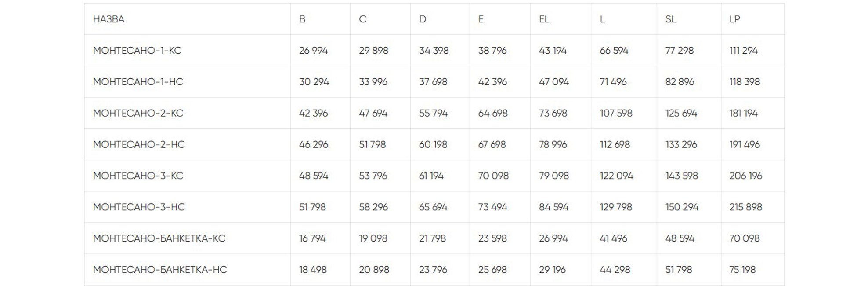Click the 206 196 price cell
The image size is (868, 286).
pyautogui.click(x=745, y=176)
